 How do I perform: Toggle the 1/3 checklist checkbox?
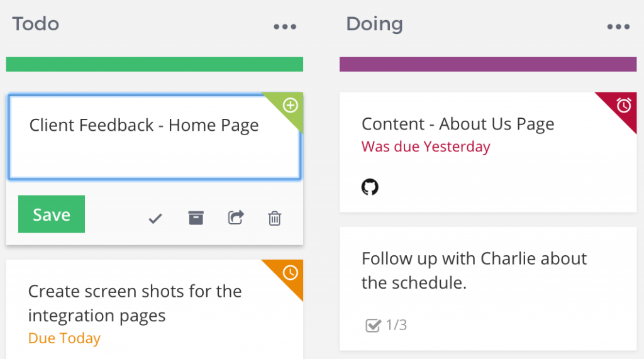373,325
